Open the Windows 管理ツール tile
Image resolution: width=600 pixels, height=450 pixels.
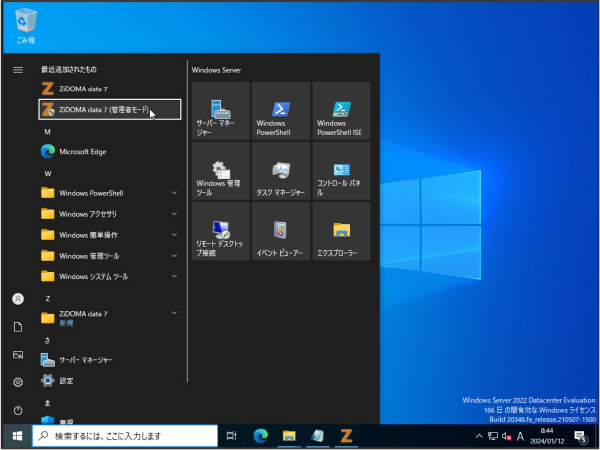coord(221,171)
